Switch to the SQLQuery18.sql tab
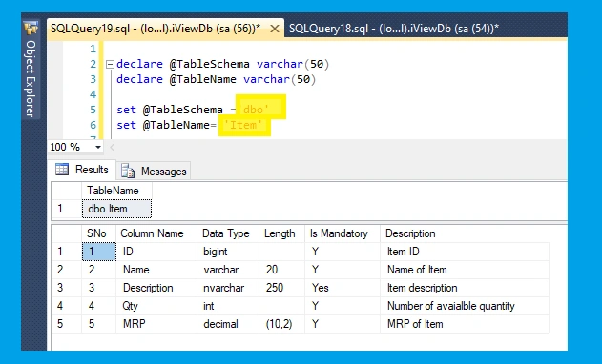 point(394,29)
